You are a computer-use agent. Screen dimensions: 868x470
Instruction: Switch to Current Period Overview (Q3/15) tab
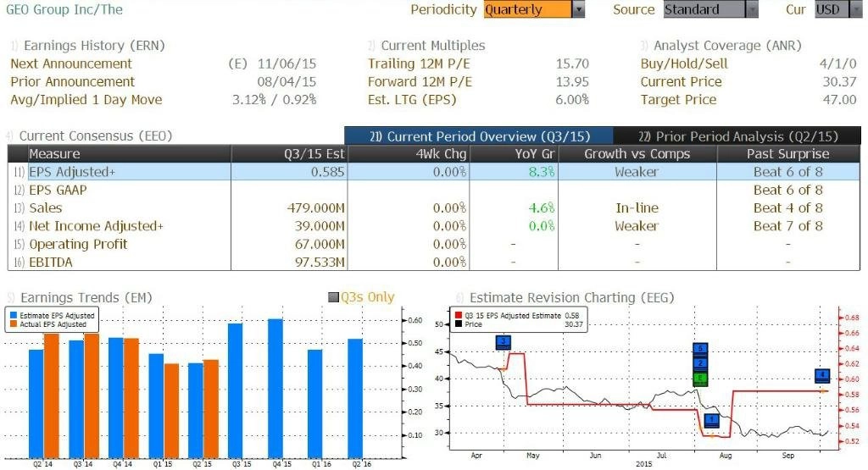pyautogui.click(x=480, y=136)
